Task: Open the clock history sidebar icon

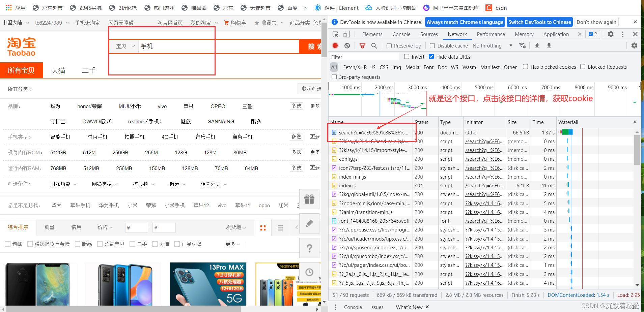Action: 309,272
